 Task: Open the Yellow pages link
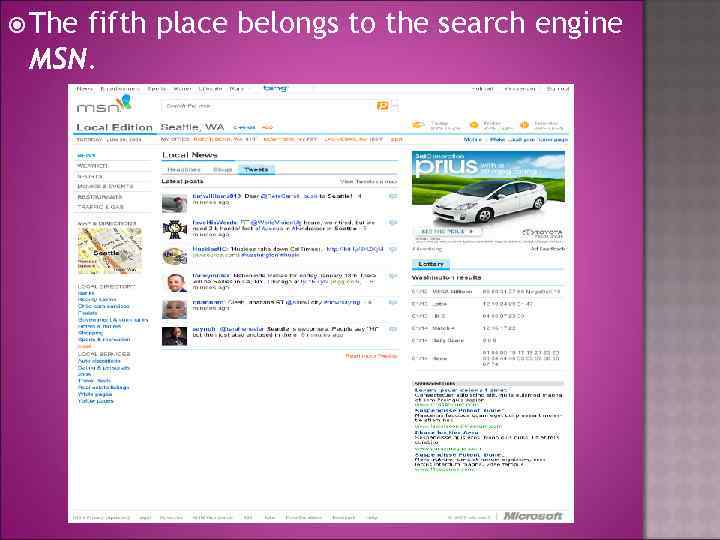pyautogui.click(x=96, y=401)
